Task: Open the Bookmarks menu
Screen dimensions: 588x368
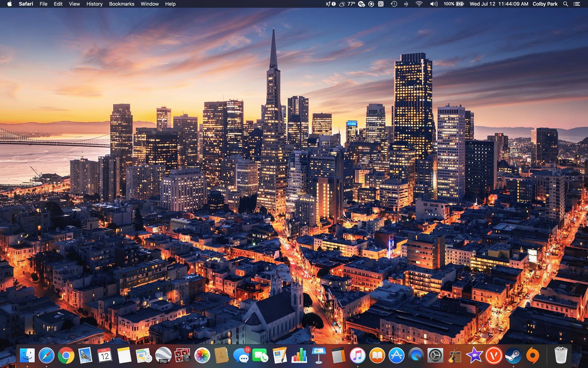Action: pos(122,4)
